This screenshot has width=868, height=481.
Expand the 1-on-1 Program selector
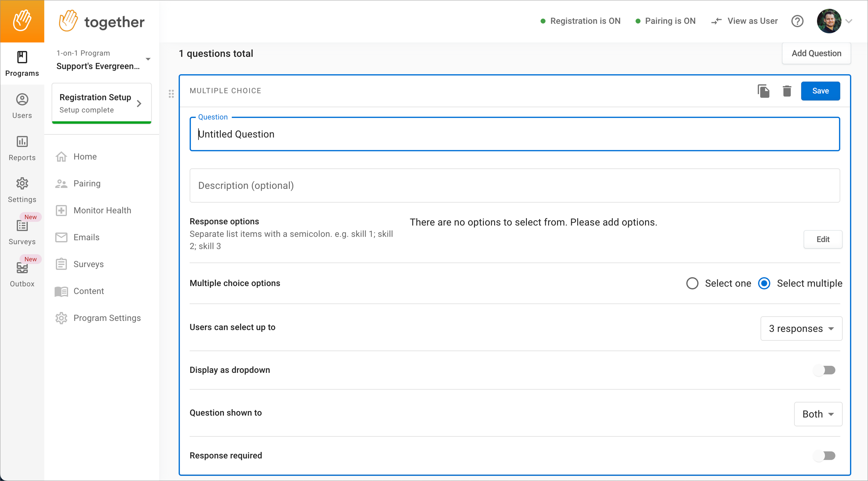pos(103,60)
